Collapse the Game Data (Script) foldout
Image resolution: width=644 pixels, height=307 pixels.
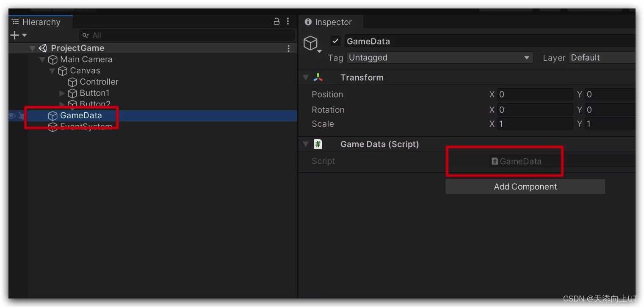point(306,145)
